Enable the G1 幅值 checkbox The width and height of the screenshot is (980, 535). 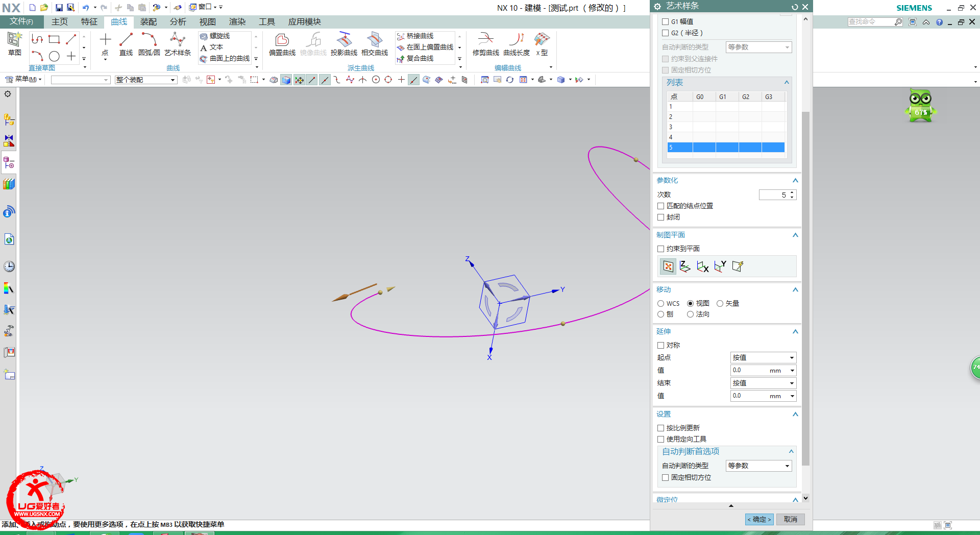(x=666, y=21)
